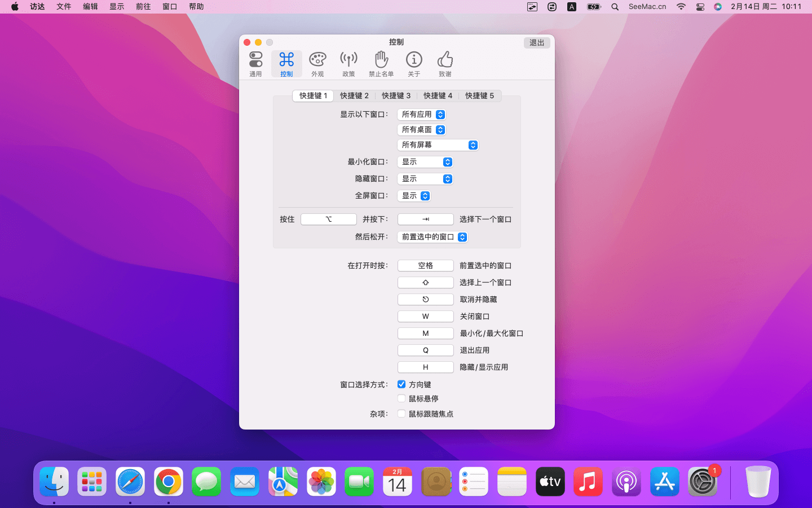Open the 所有屏幕 dropdown
812x508 pixels.
click(x=438, y=145)
